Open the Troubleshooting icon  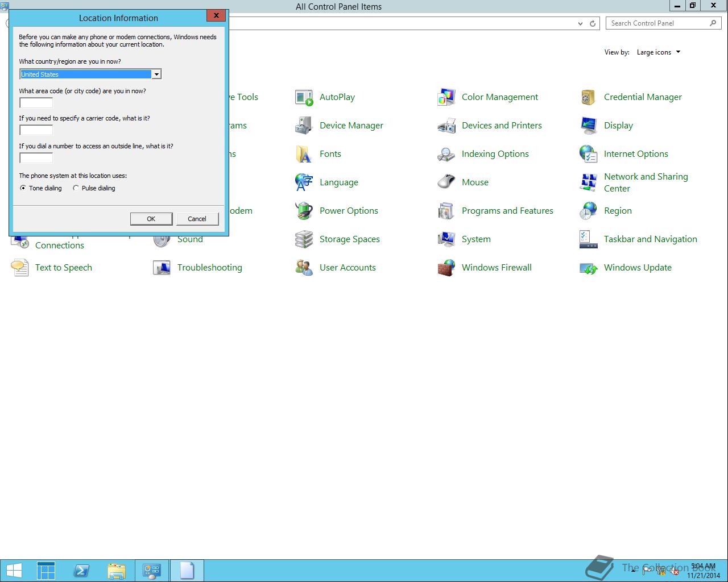[x=162, y=268]
